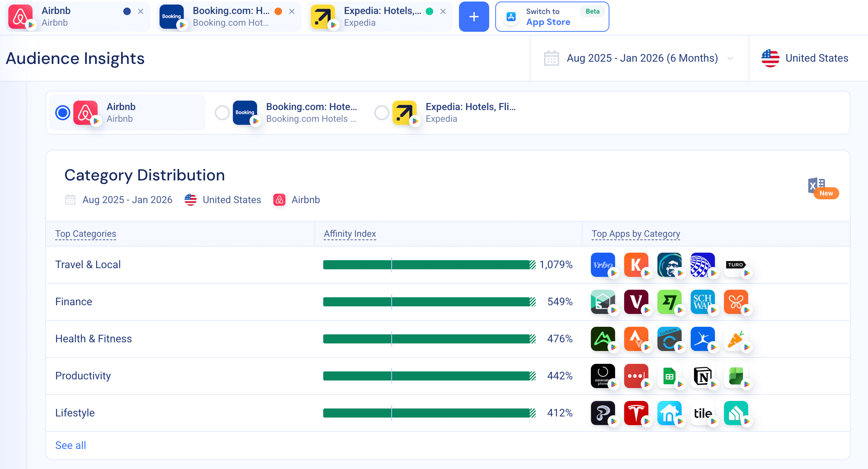This screenshot has height=469, width=868.
Task: Open the United Airlines globe app icon
Action: (702, 265)
